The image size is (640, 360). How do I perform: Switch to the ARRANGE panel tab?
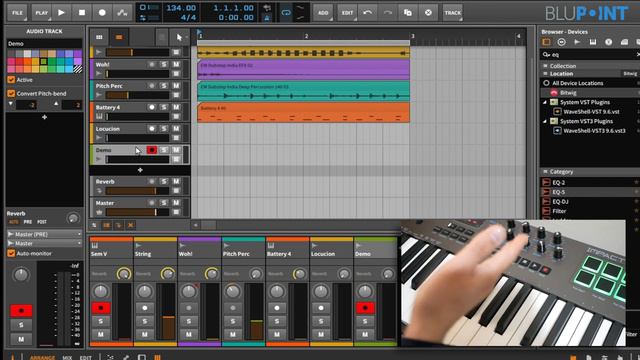(42, 358)
